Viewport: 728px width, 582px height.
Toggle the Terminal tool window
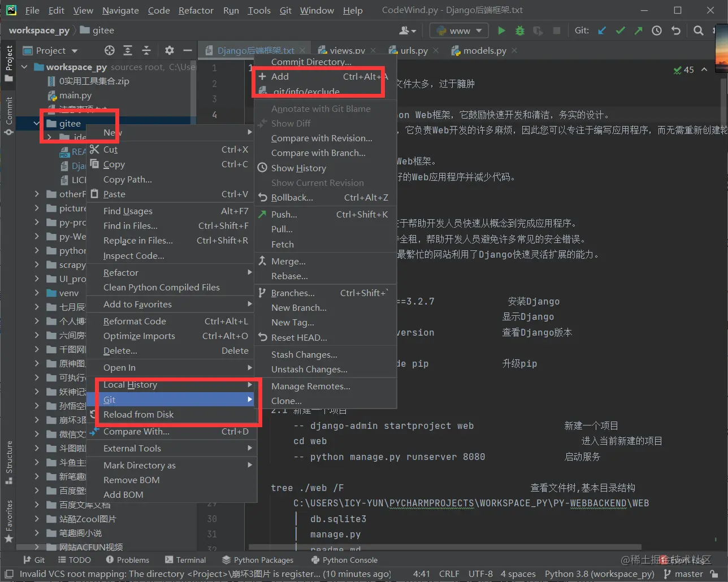tap(185, 560)
